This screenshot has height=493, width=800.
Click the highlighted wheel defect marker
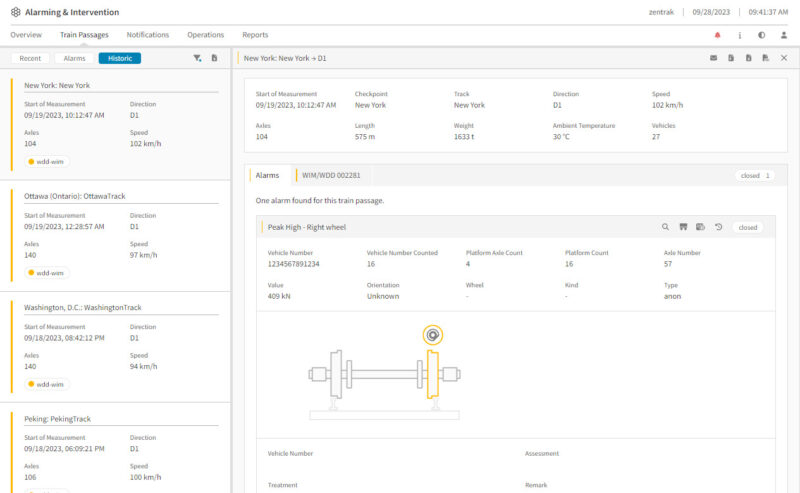tap(433, 335)
